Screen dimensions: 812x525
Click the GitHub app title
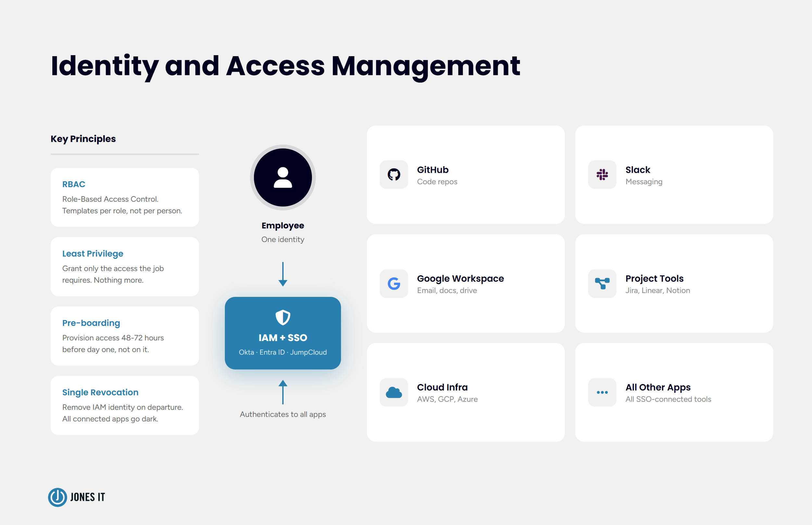(433, 170)
